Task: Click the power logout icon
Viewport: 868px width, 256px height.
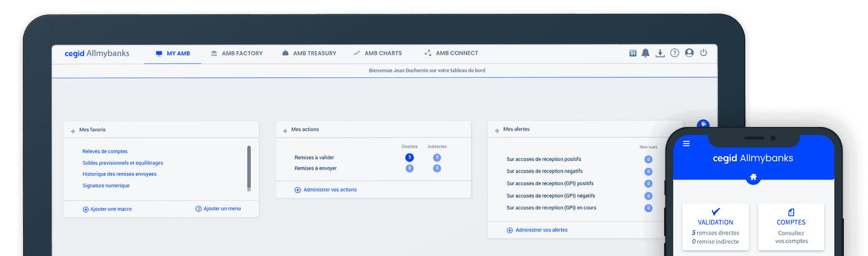Action: (x=704, y=53)
